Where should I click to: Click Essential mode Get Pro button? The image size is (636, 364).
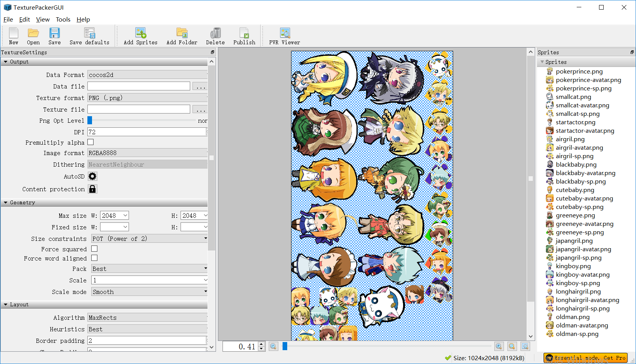tap(586, 358)
